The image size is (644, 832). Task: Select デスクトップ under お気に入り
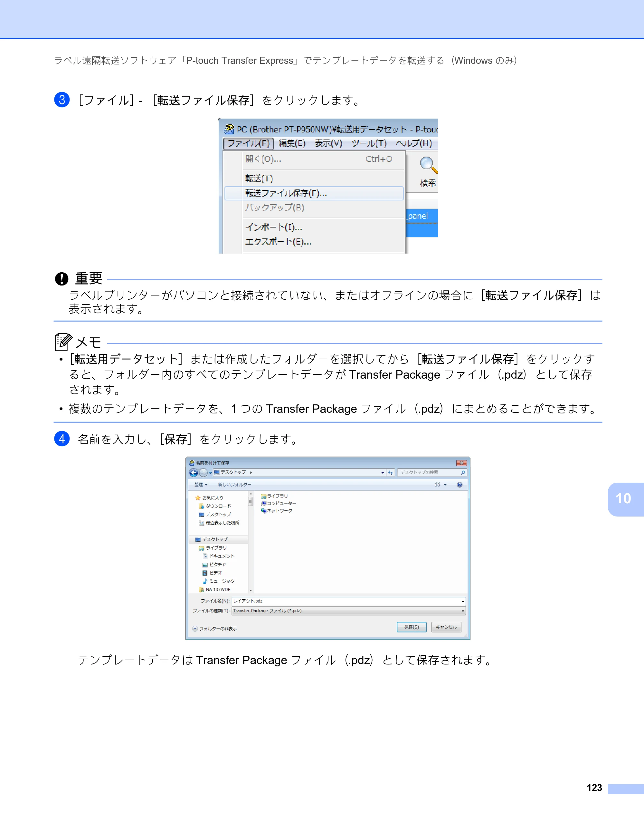(x=215, y=514)
